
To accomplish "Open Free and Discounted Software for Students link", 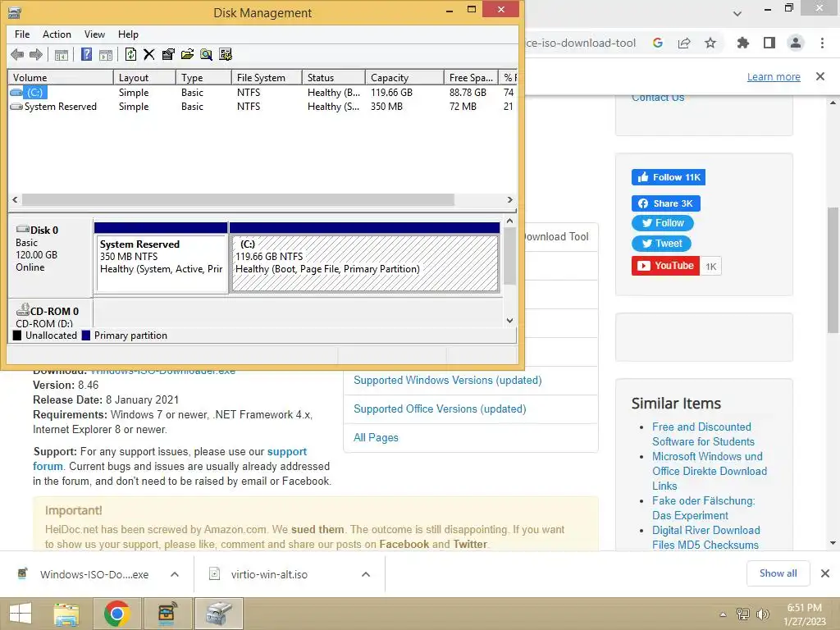I will (703, 435).
